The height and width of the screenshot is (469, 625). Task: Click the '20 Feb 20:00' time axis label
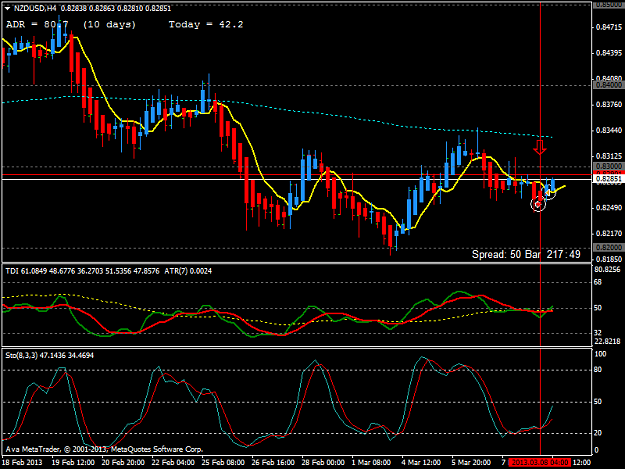click(x=123, y=462)
